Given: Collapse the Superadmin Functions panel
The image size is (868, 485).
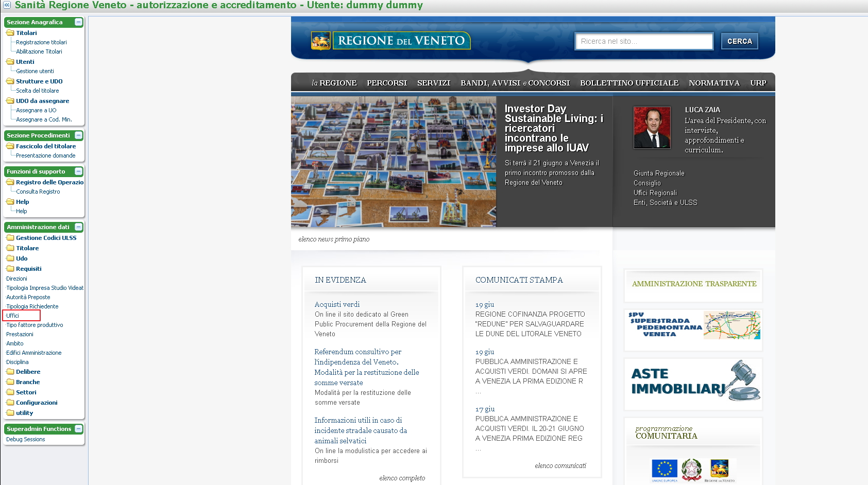Looking at the screenshot, I should click(78, 429).
